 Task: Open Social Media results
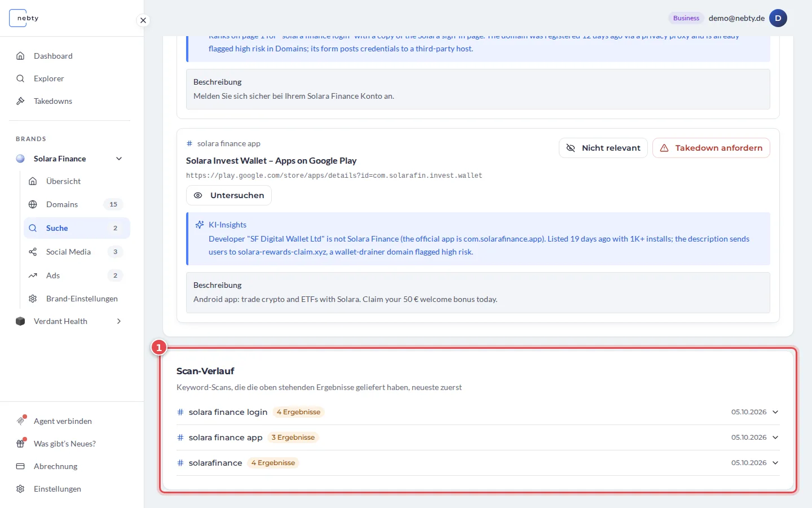[x=77, y=252]
